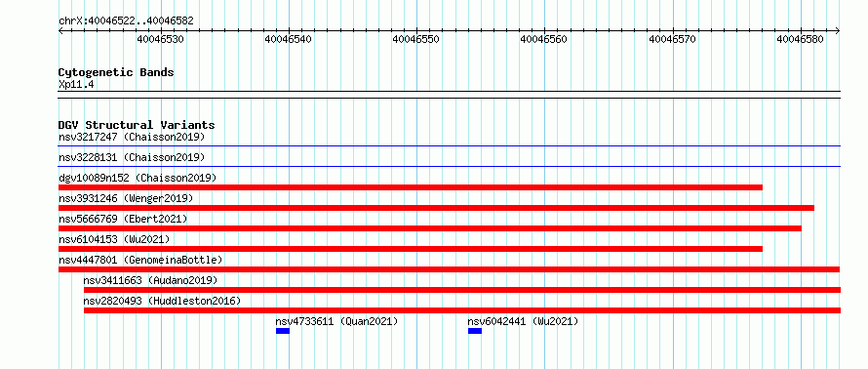Open variant nsv3931246 (Wenger2019) label
Screen dimensions: 868x369
click(126, 198)
